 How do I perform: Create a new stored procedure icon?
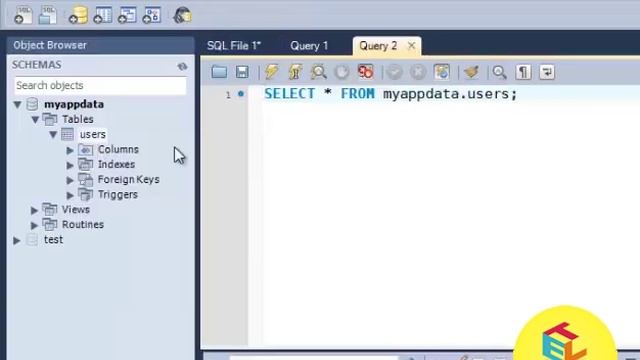point(151,15)
